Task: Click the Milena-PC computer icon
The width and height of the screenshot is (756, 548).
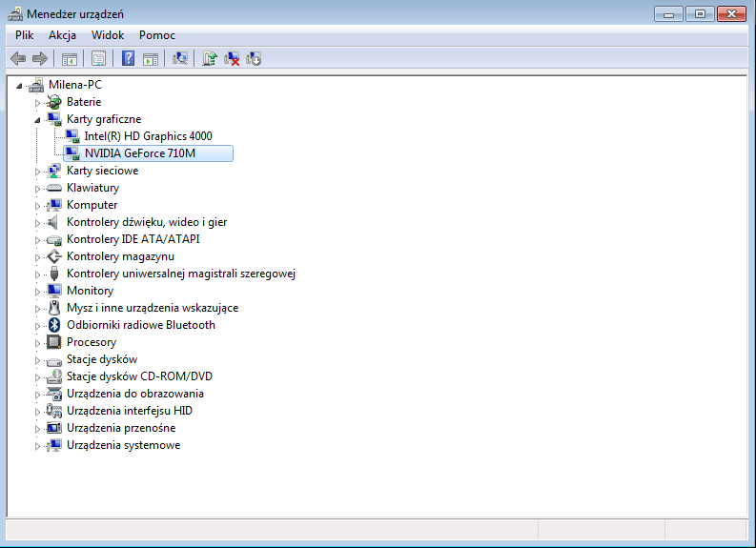Action: [36, 85]
